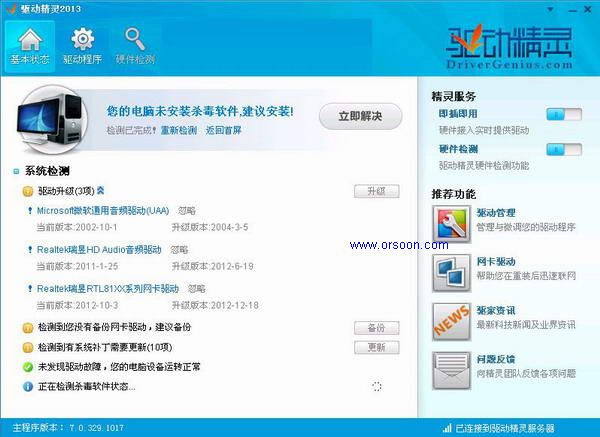The width and height of the screenshot is (600, 437).
Task: Click the warning icon beside 系统补丁 message
Action: pos(28,347)
